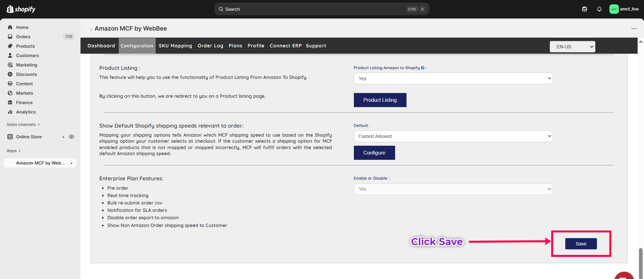
Task: Click the blue Product Listing button
Action: pyautogui.click(x=380, y=100)
